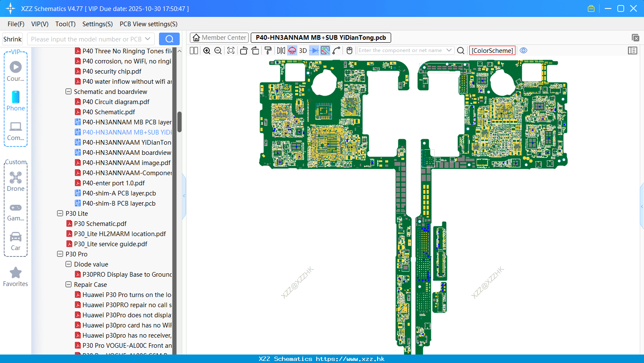Screen dimensions: 644x363
Task: Select the trace route tool
Action: point(337,51)
